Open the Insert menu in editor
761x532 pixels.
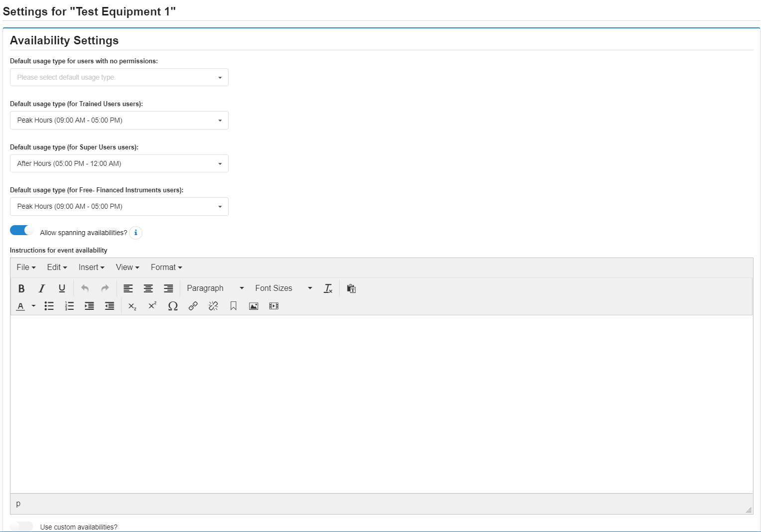pos(91,267)
